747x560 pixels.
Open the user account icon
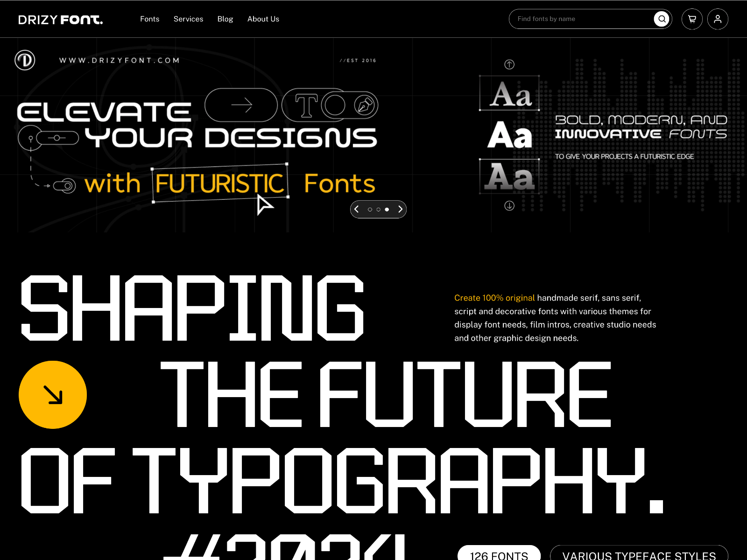tap(718, 19)
